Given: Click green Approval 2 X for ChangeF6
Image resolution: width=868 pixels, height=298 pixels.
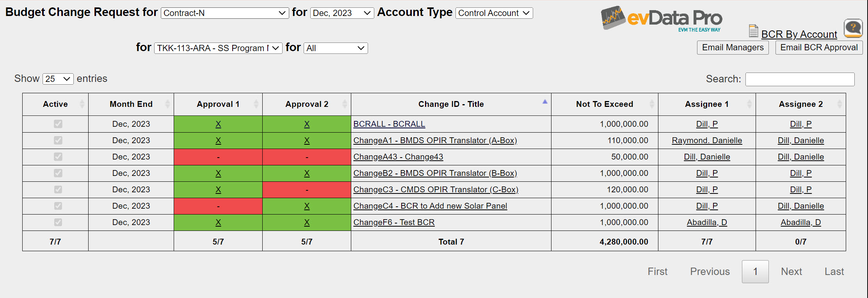Looking at the screenshot, I should coord(307,223).
